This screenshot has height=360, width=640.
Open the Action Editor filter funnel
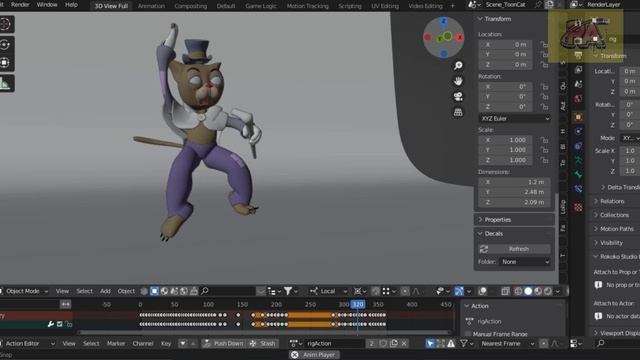pyautogui.click(x=464, y=344)
